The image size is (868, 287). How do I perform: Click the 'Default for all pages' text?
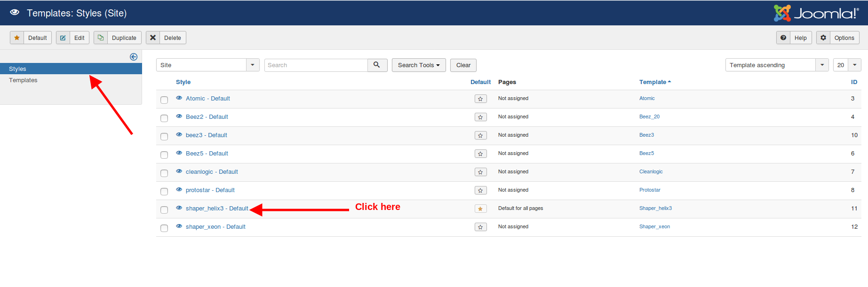pyautogui.click(x=521, y=208)
